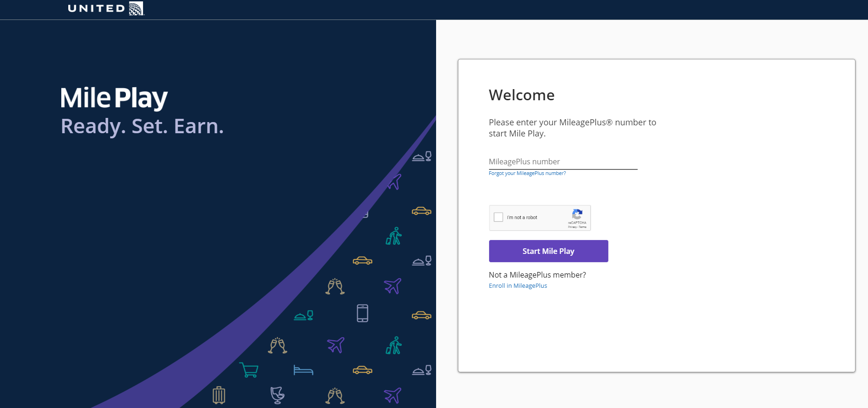
Task: Click the champagne glasses icon above the plane
Action: 335,286
